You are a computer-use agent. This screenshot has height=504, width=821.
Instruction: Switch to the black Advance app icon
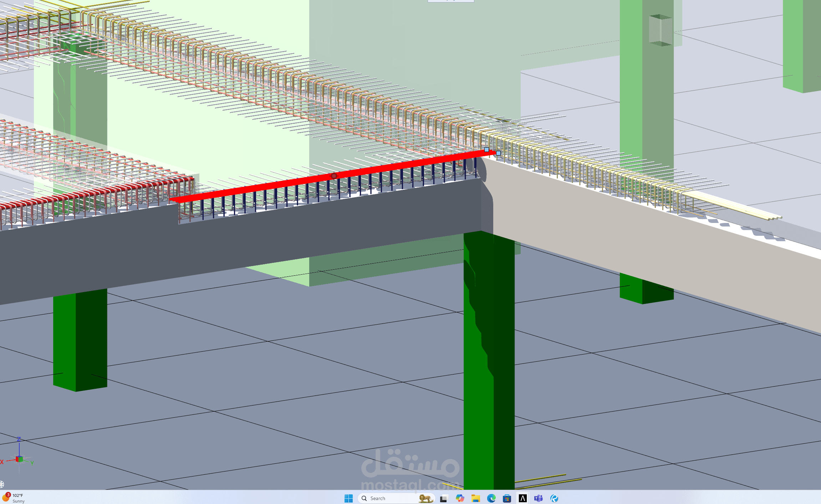[x=522, y=498]
